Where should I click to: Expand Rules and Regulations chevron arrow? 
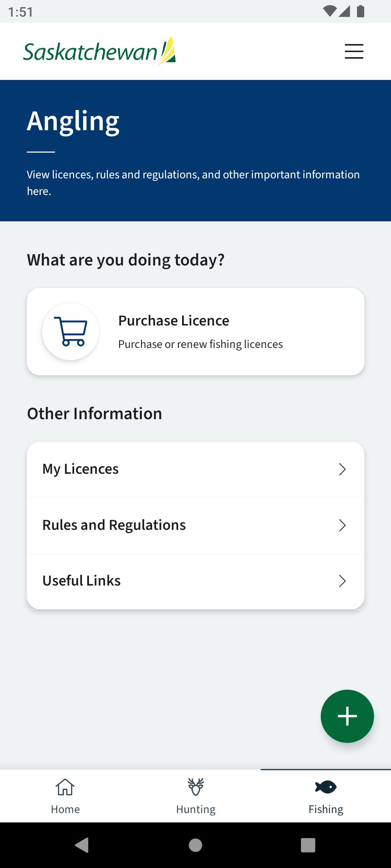pyautogui.click(x=342, y=525)
